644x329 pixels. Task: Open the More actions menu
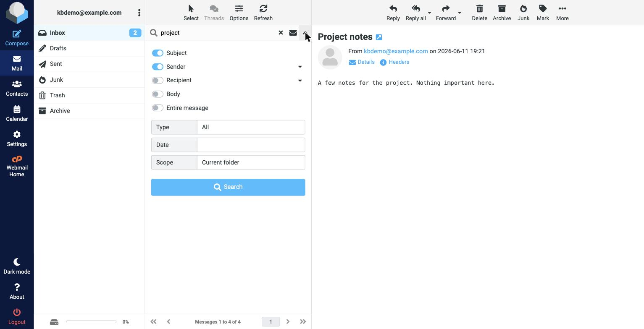coord(562,13)
